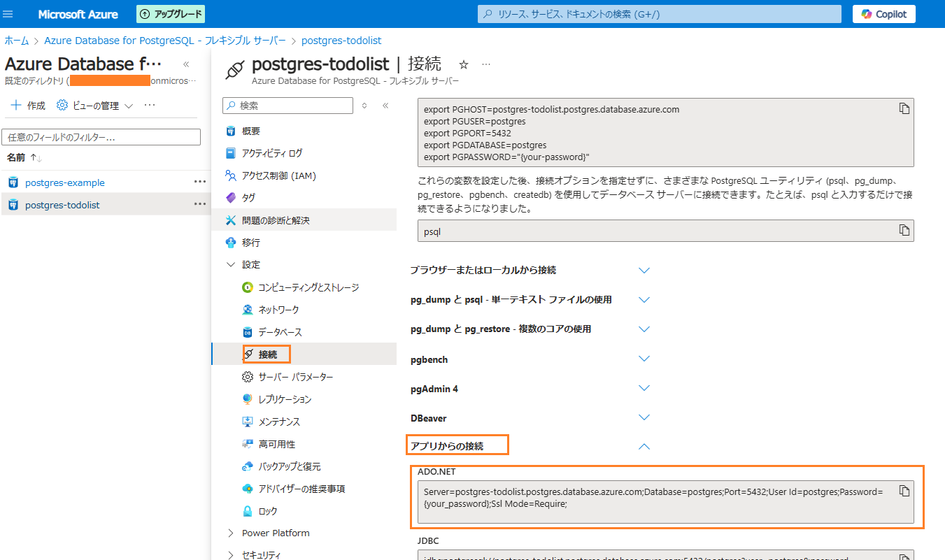Select postgres-todolist in resource list
This screenshot has width=945, height=560.
pyautogui.click(x=62, y=205)
